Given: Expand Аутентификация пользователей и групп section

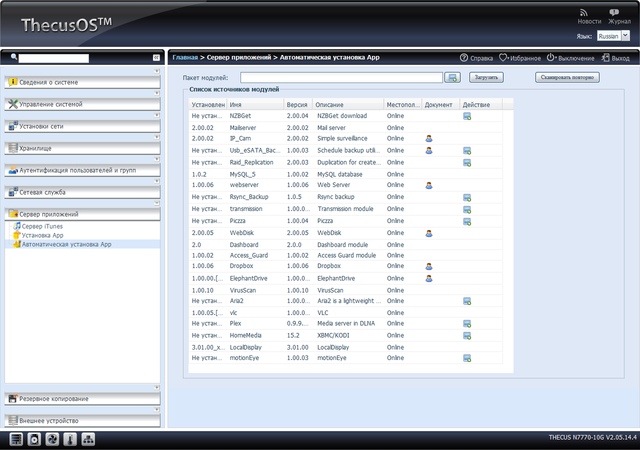Looking at the screenshot, I should (82, 170).
